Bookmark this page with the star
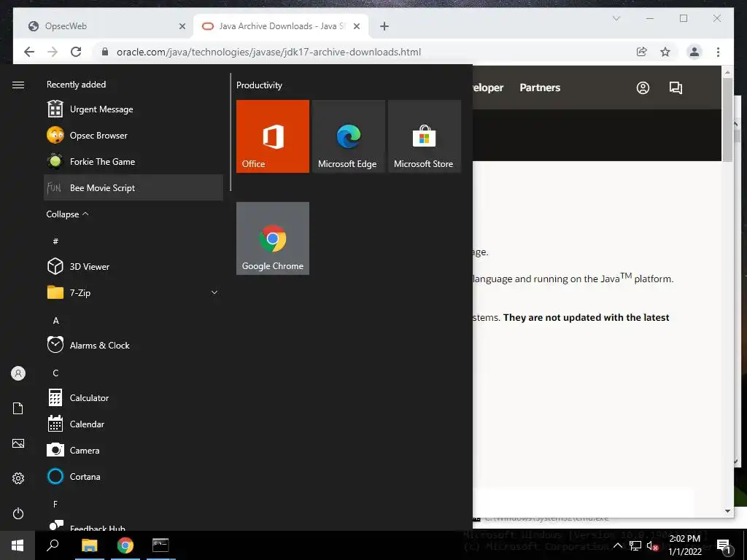Screen dimensions: 747x560 pos(665,52)
